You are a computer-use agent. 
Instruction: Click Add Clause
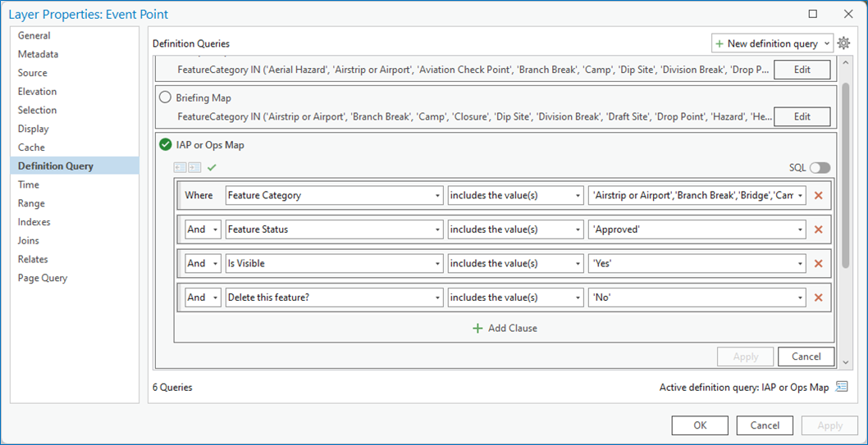tap(505, 328)
